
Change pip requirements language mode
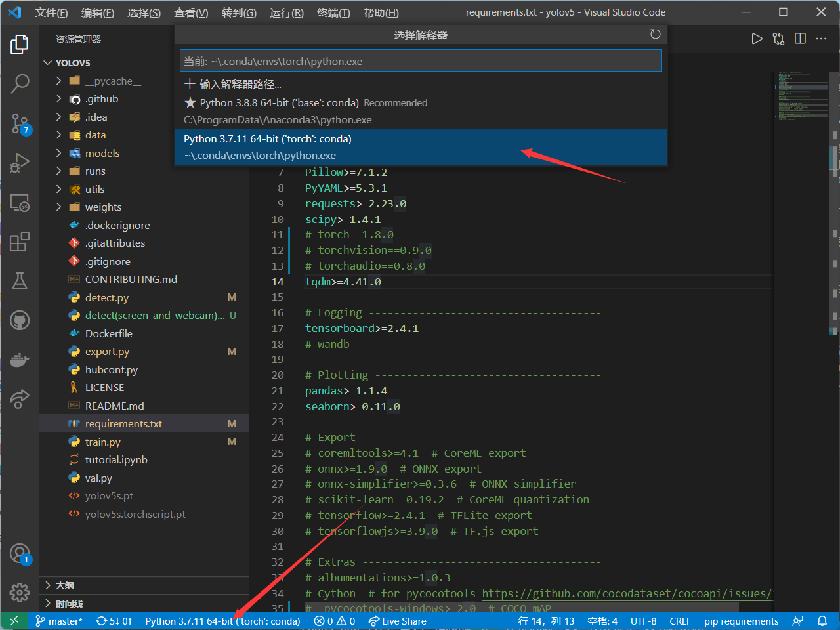click(x=741, y=621)
